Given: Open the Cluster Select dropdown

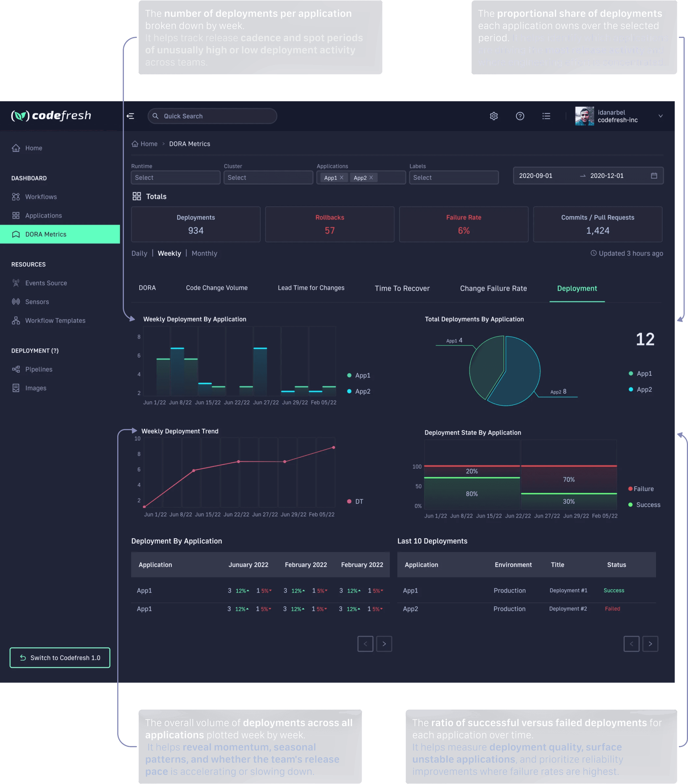Looking at the screenshot, I should click(268, 178).
